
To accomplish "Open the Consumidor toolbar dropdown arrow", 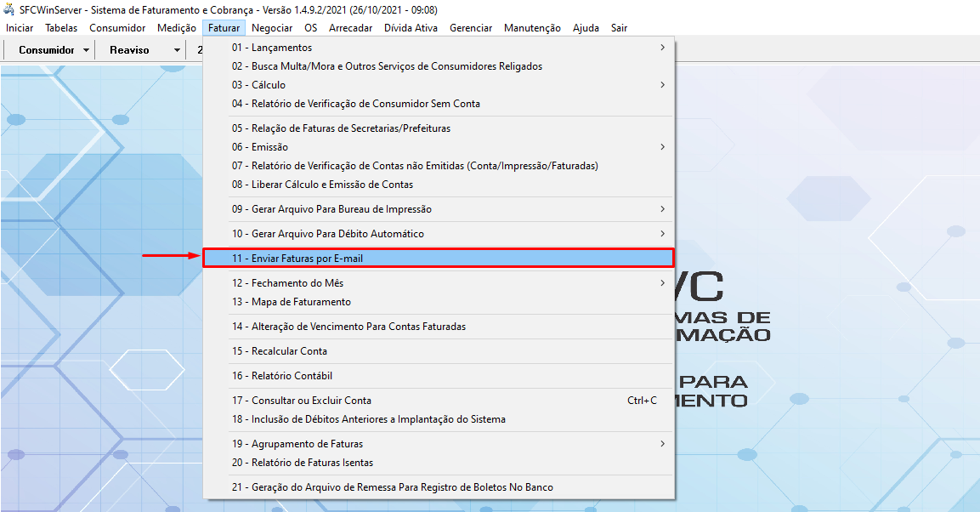I will [x=87, y=50].
